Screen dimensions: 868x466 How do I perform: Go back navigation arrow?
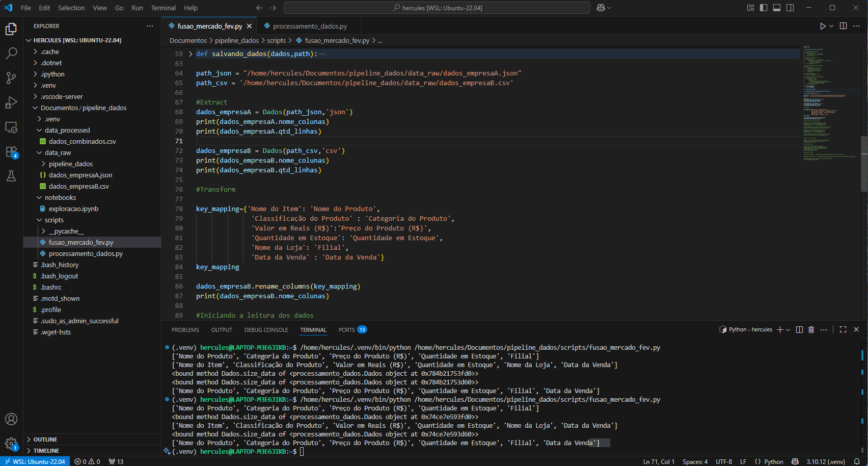pyautogui.click(x=259, y=8)
